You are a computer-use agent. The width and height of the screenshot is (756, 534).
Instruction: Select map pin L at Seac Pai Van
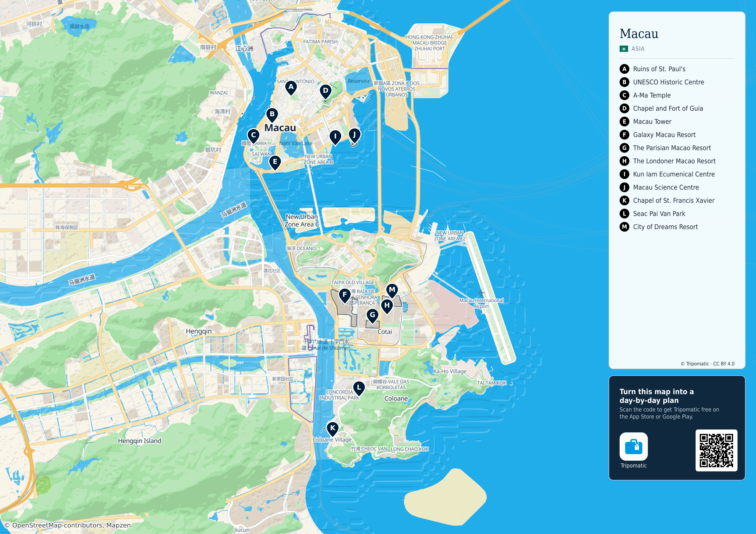[x=359, y=389]
